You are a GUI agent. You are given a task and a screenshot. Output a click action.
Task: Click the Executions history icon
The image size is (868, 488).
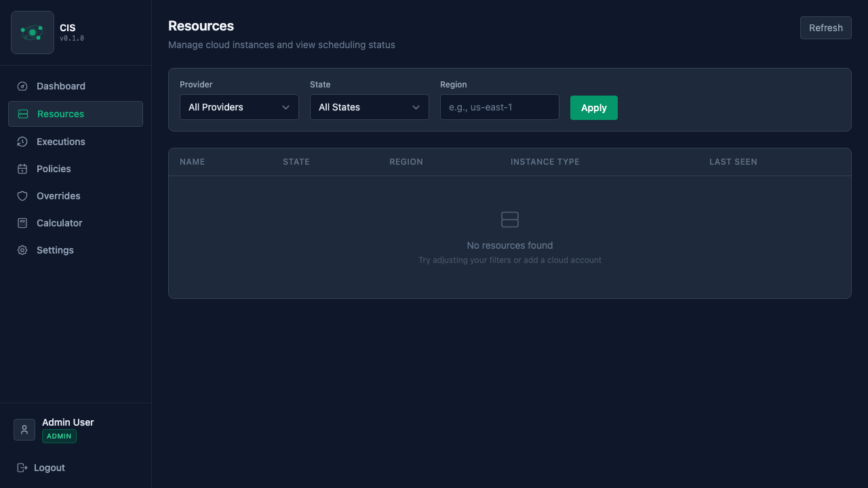(x=22, y=142)
